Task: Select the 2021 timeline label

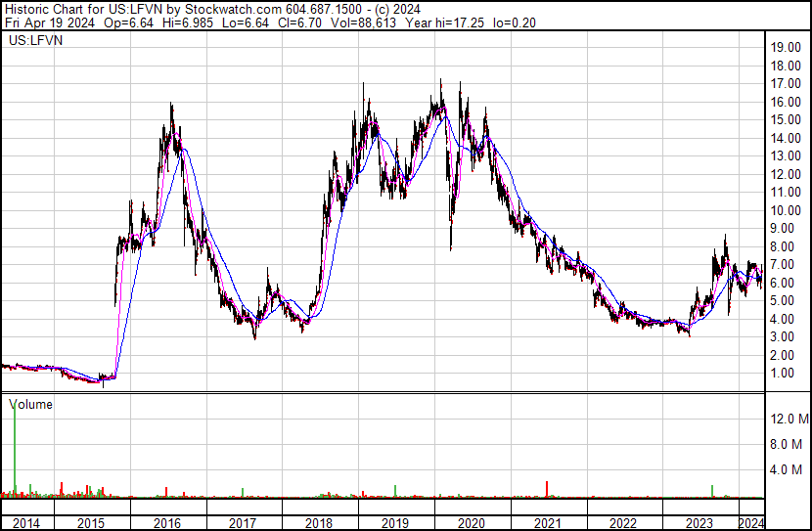Action: tap(548, 523)
